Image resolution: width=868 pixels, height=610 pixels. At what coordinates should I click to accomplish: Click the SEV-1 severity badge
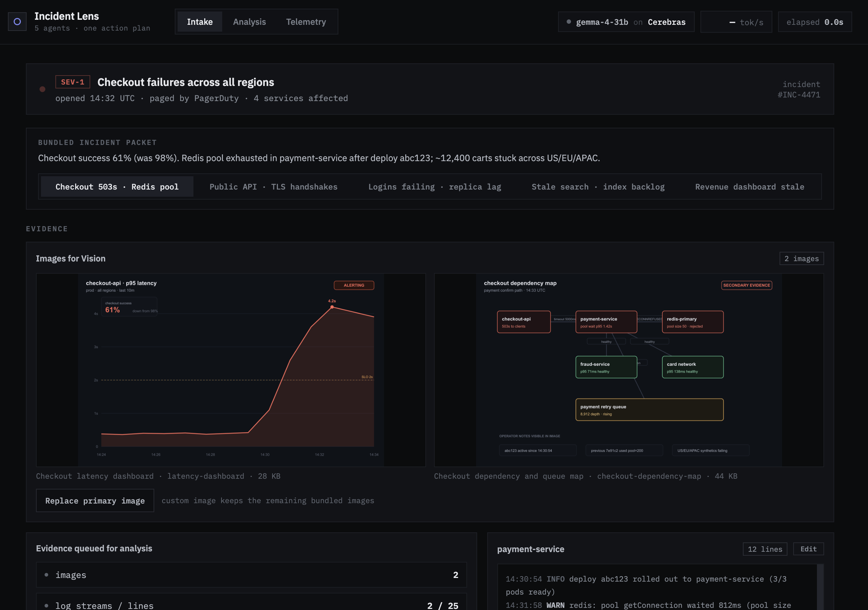point(73,82)
